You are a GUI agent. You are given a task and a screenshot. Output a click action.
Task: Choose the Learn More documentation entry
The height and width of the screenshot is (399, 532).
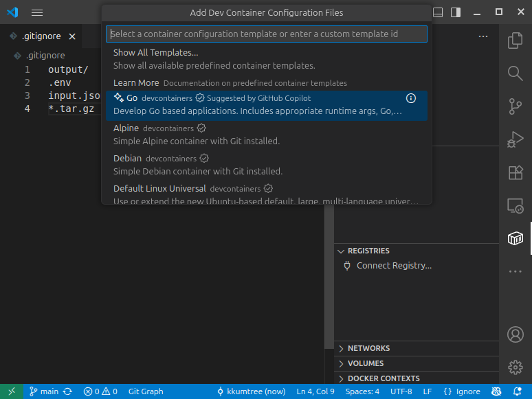(266, 83)
